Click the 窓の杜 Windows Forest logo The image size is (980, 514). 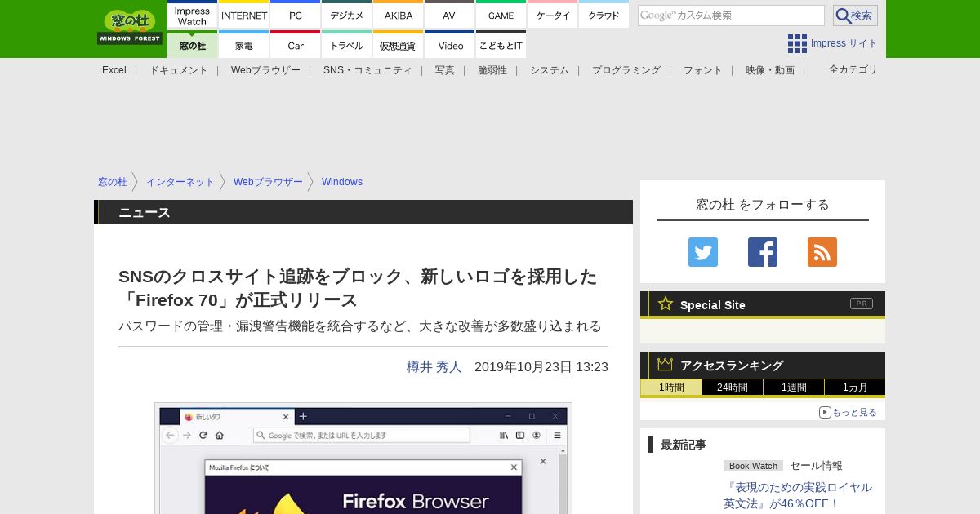coord(130,28)
